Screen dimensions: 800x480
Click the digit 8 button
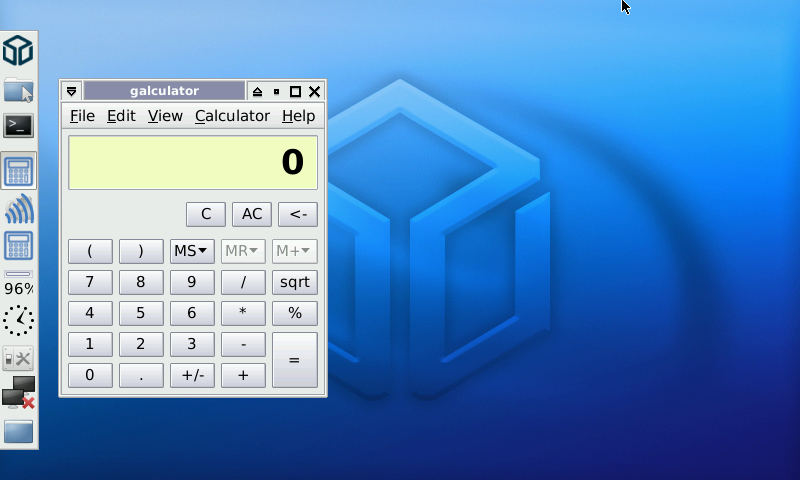point(141,282)
